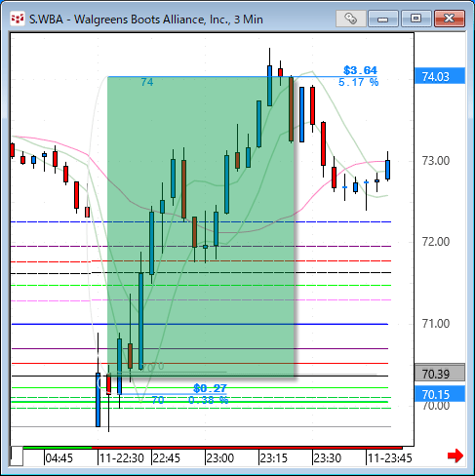The height and width of the screenshot is (476, 475).
Task: Click the window title S.WBA Walgreens text
Action: (x=146, y=20)
